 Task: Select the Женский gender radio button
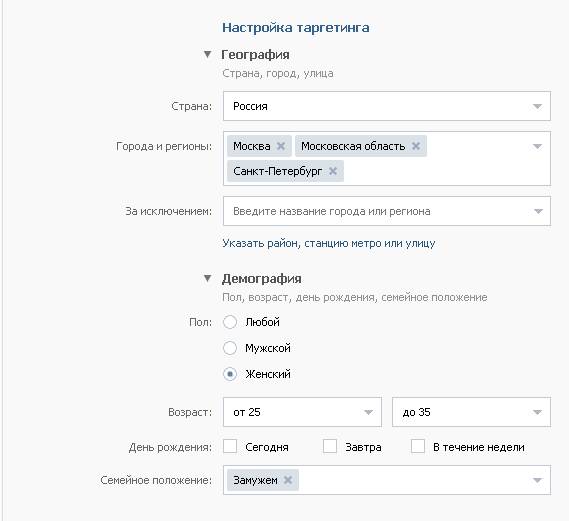[x=230, y=374]
